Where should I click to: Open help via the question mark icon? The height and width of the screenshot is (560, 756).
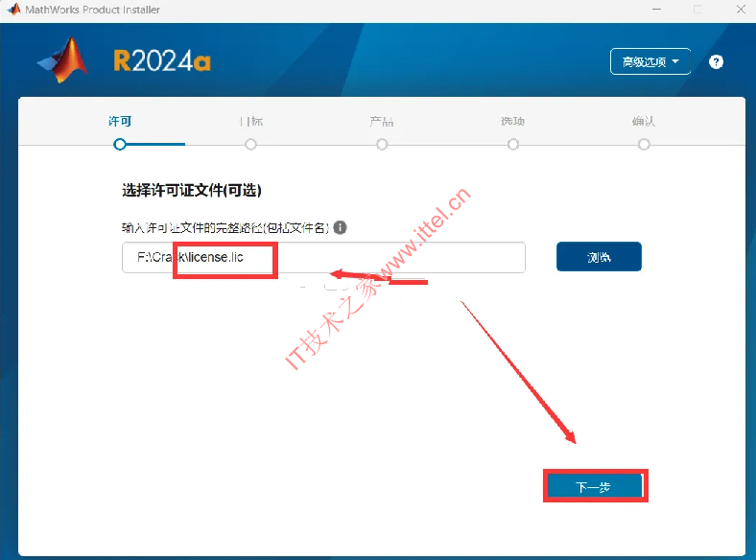tap(716, 61)
